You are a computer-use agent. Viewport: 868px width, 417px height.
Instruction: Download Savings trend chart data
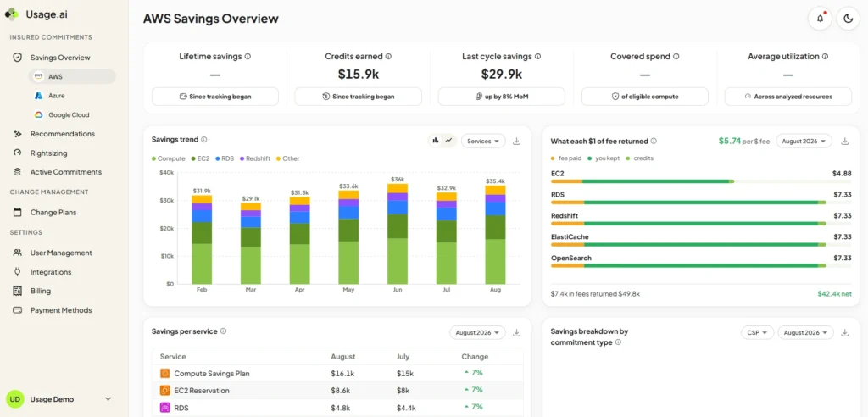(x=516, y=142)
